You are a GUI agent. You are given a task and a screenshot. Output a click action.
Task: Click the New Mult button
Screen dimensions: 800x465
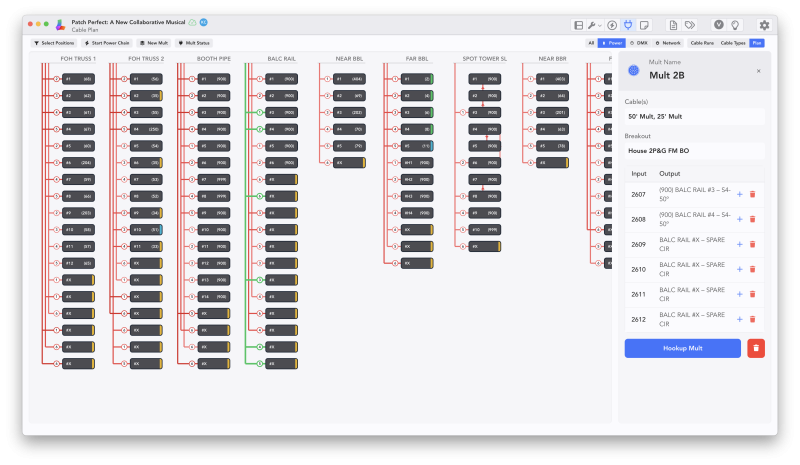tap(154, 43)
